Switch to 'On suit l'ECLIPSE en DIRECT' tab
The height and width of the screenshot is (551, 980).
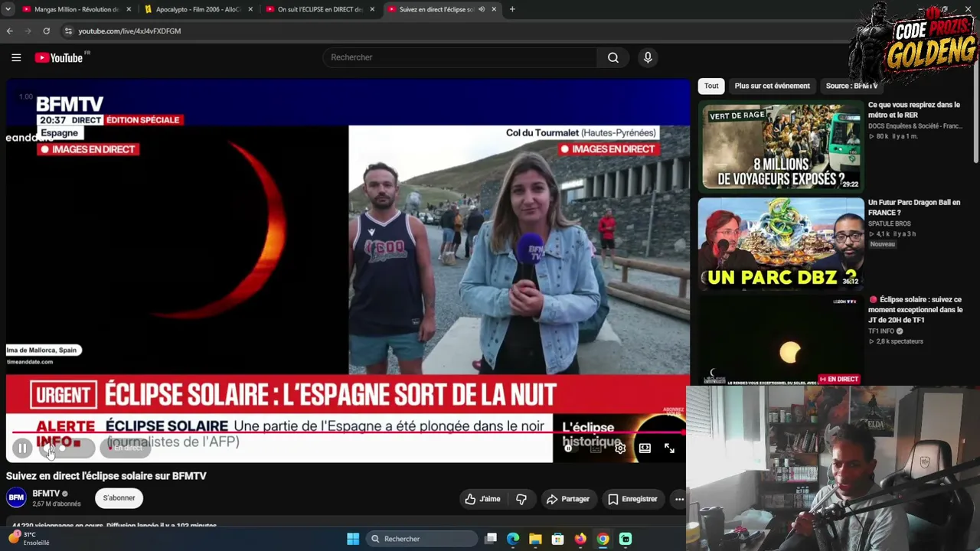point(320,9)
